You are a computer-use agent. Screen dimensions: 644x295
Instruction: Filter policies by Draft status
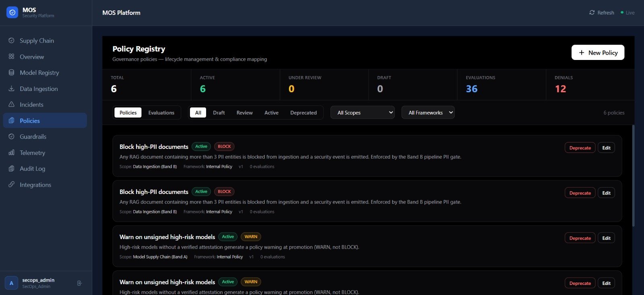coord(219,113)
